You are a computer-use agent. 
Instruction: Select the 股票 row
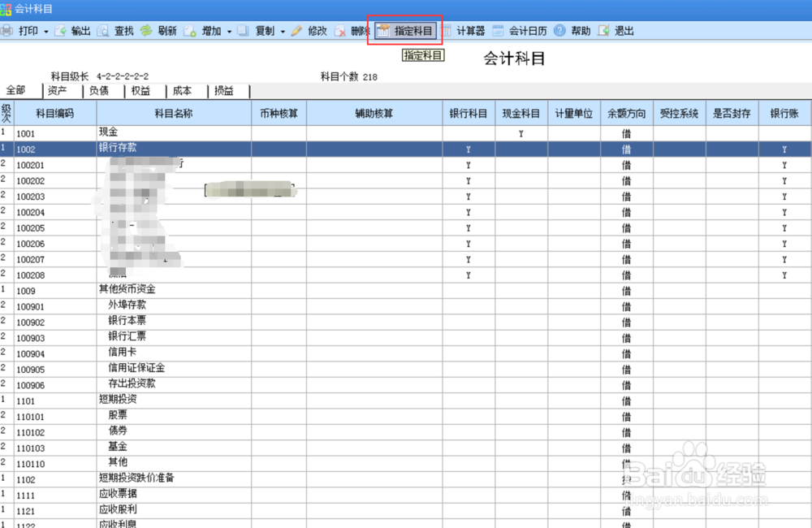(x=405, y=416)
